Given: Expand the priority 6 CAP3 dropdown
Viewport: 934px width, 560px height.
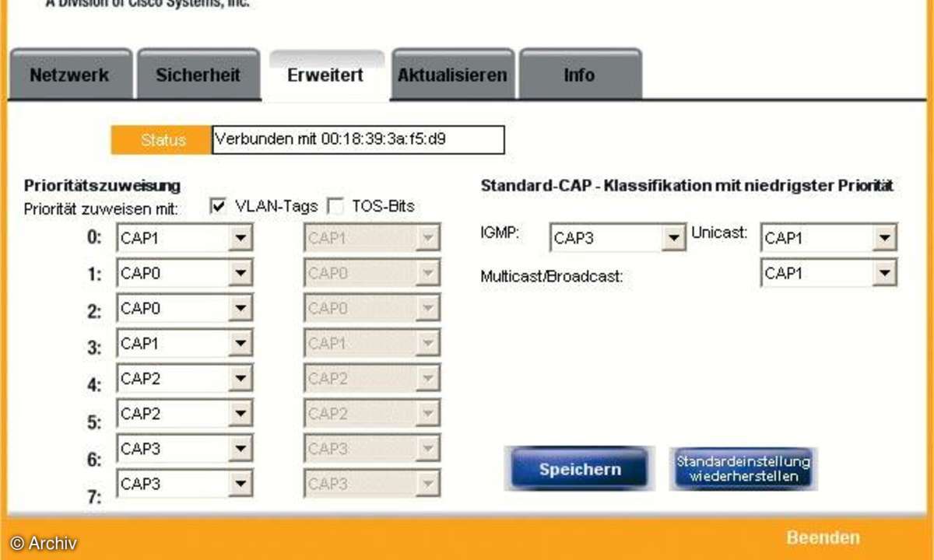Looking at the screenshot, I should 241,448.
